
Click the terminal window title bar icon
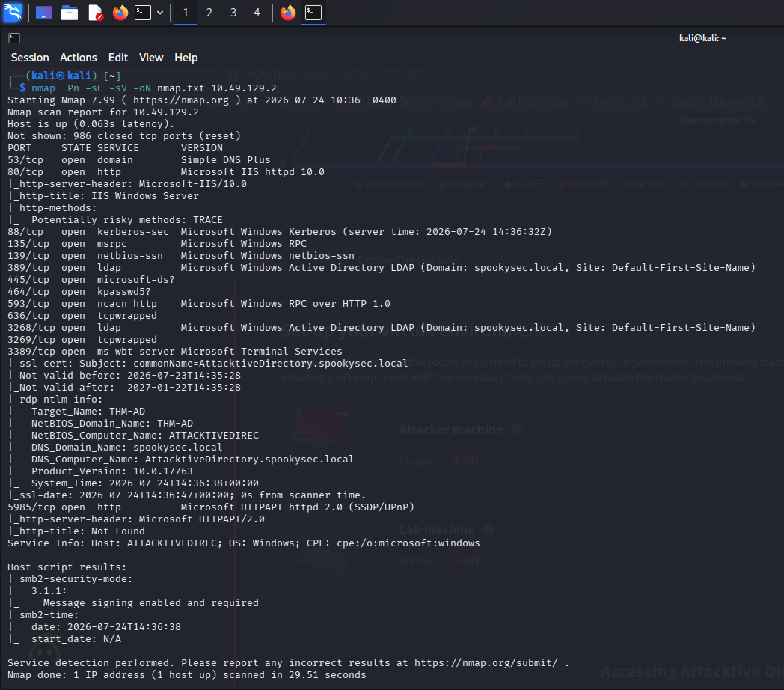tap(14, 38)
